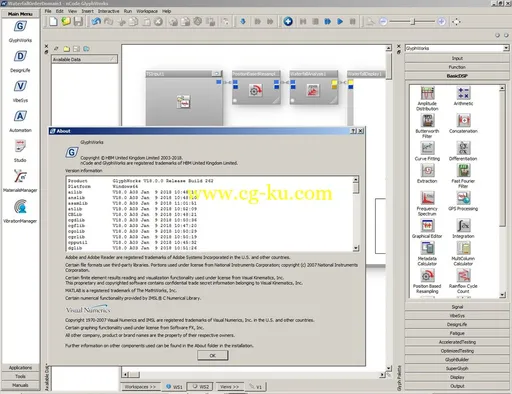Click the blue Run play button

coord(340,22)
